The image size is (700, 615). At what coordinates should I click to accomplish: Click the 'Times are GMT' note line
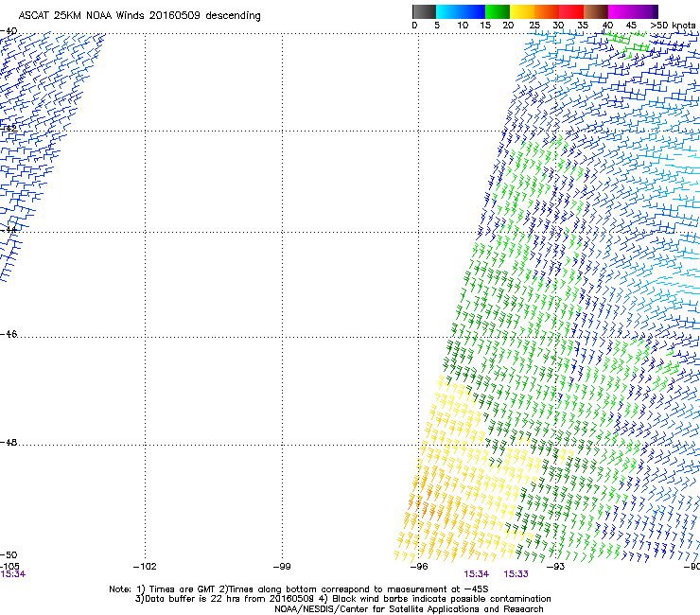pyautogui.click(x=298, y=589)
